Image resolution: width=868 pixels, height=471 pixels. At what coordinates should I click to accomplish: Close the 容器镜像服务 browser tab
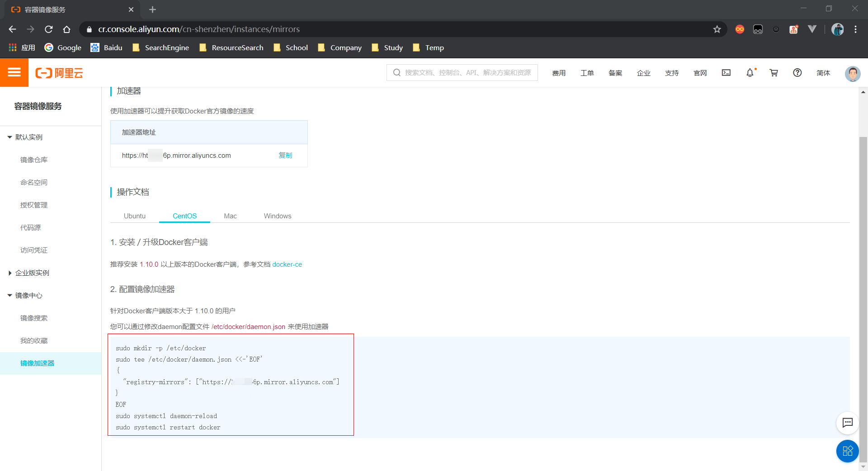tap(131, 9)
